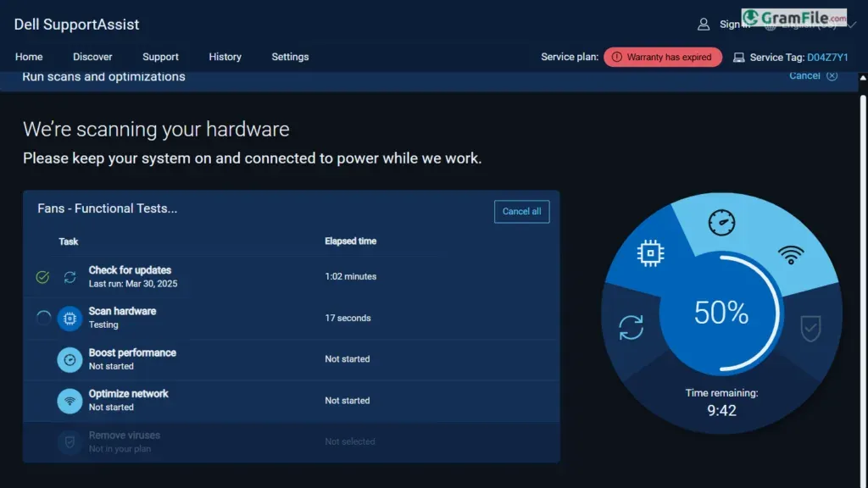Click 'Not started' elapsed time for Boost performance
Viewport: 868px width, 488px height.
347,359
